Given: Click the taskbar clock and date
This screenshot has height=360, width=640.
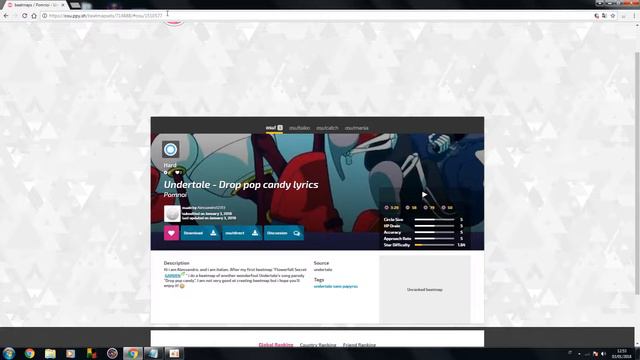Looking at the screenshot, I should click(622, 353).
